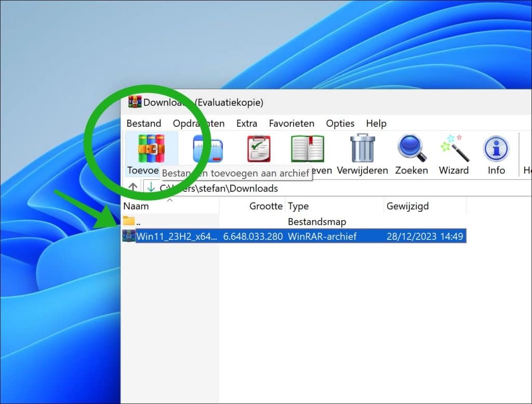Open the Bestand menu
Screen dimensions: 532x404
(144, 124)
